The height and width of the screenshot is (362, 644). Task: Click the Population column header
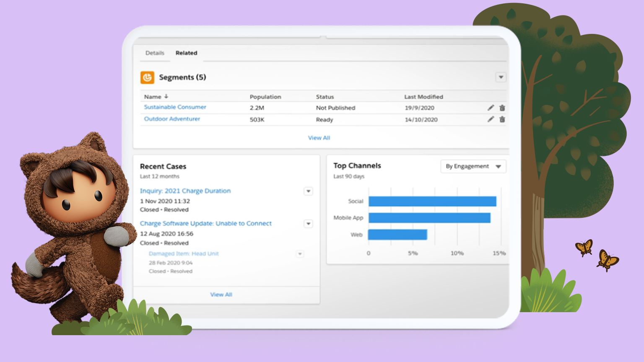click(x=265, y=97)
